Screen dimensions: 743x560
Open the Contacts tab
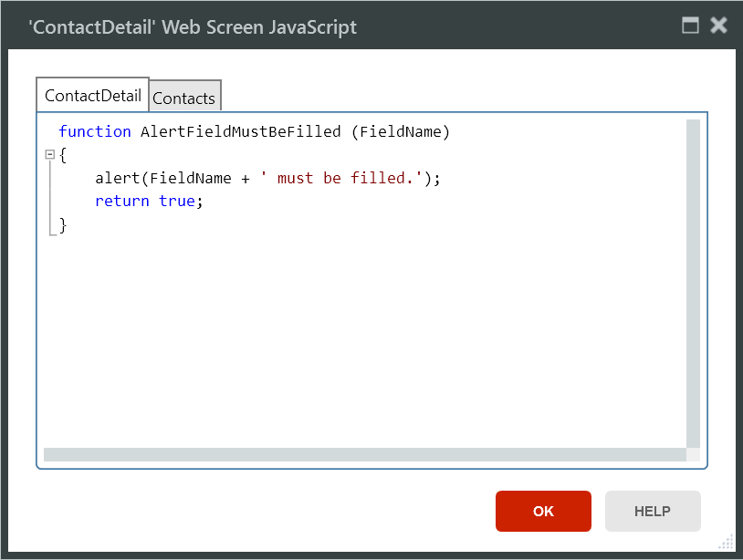(x=184, y=98)
